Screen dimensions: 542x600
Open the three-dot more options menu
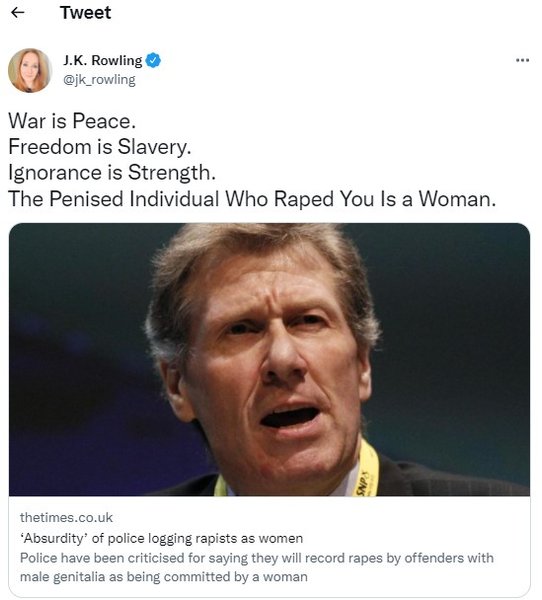tap(522, 60)
